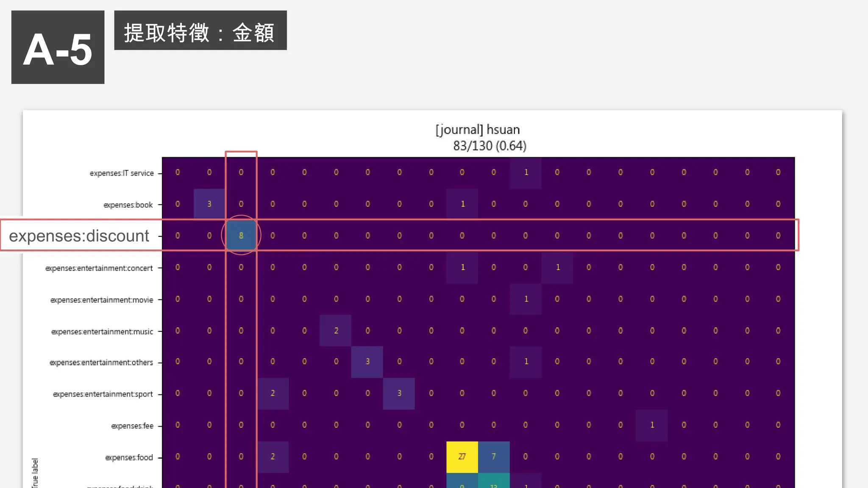Click the A-5 slide label box
This screenshot has height=488, width=868.
click(58, 47)
